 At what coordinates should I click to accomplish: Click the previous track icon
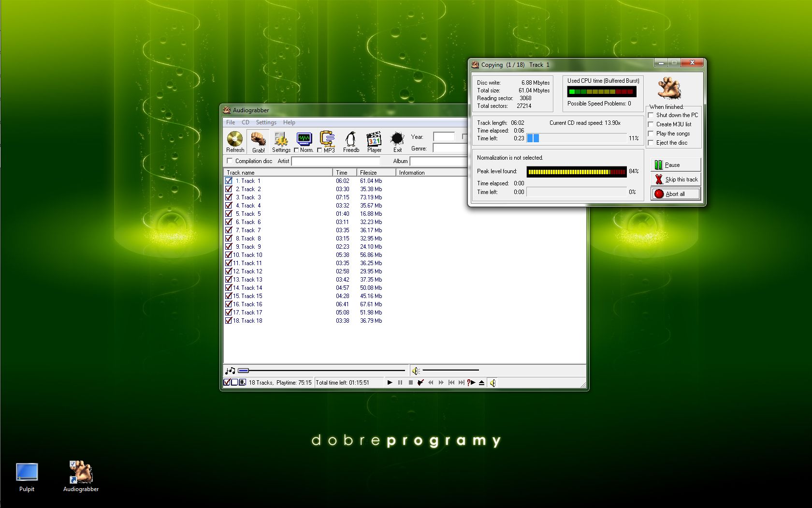451,383
